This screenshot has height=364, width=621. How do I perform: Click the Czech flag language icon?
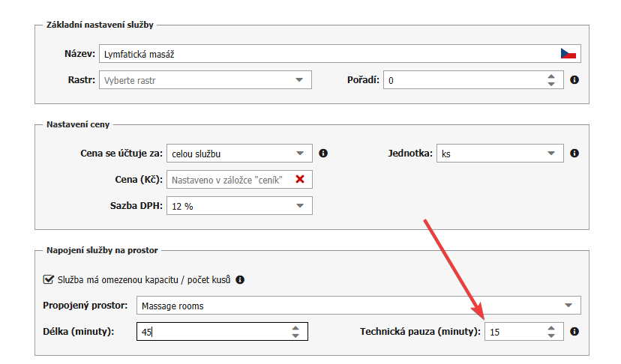coord(568,54)
